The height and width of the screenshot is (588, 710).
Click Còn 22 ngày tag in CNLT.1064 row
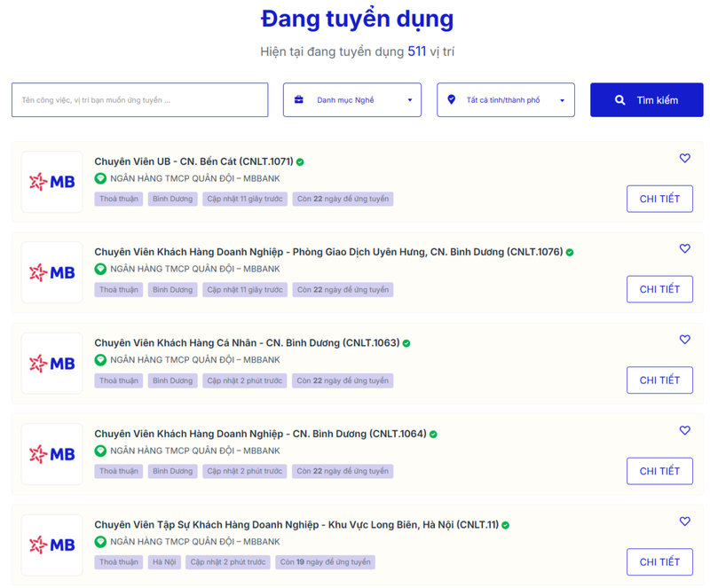coord(343,471)
